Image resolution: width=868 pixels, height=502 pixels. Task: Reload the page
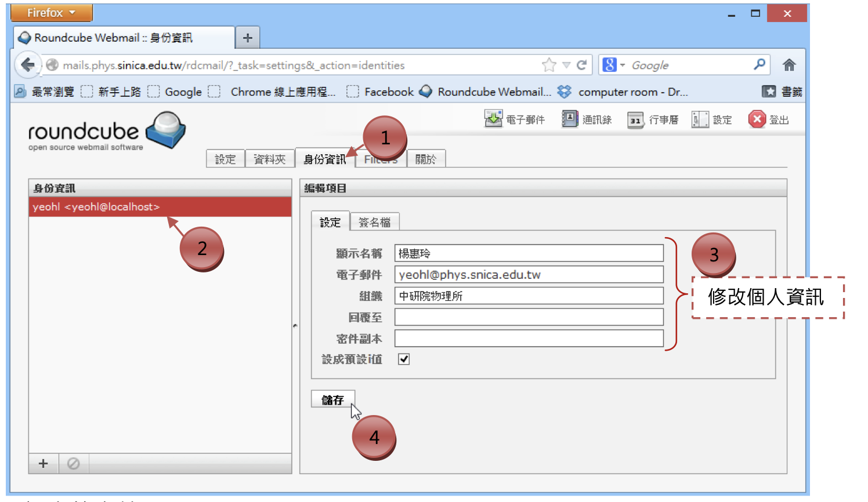coord(581,65)
